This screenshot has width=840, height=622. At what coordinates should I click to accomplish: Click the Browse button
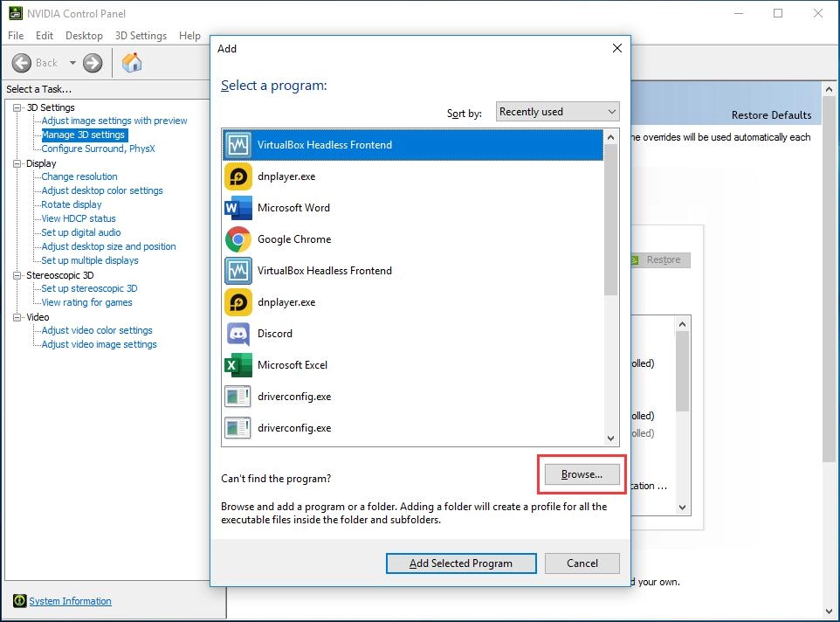pos(581,473)
